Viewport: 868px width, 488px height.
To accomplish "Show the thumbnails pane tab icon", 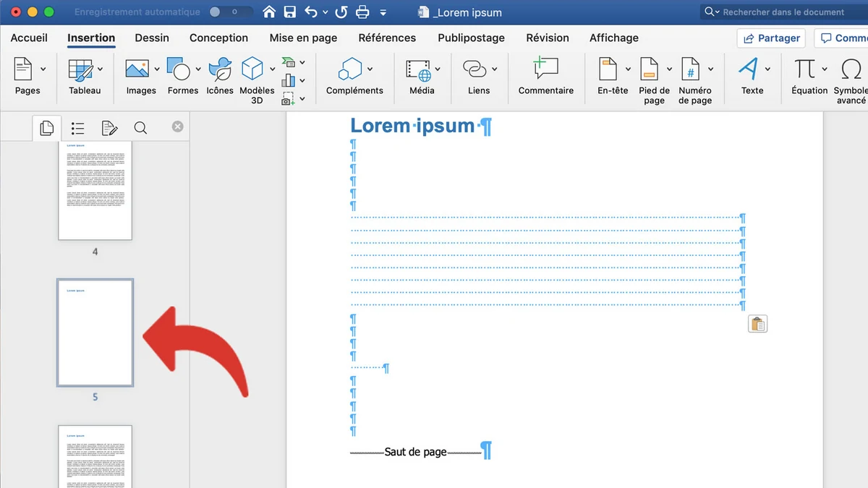I will (47, 128).
